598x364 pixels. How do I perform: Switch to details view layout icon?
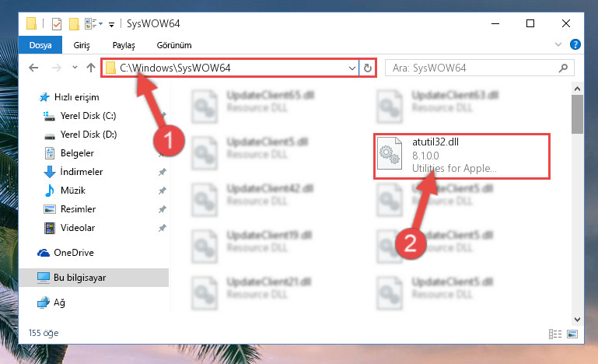coord(555,334)
